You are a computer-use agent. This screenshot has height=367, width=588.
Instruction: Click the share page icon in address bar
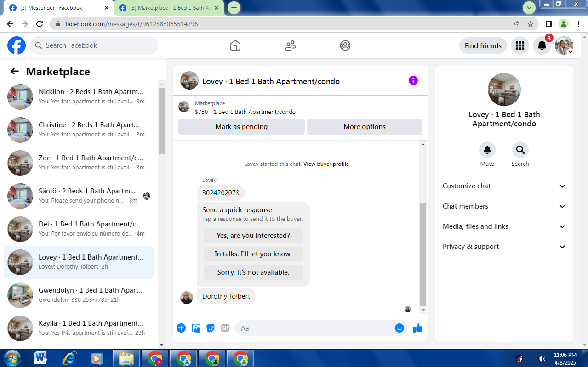516,24
